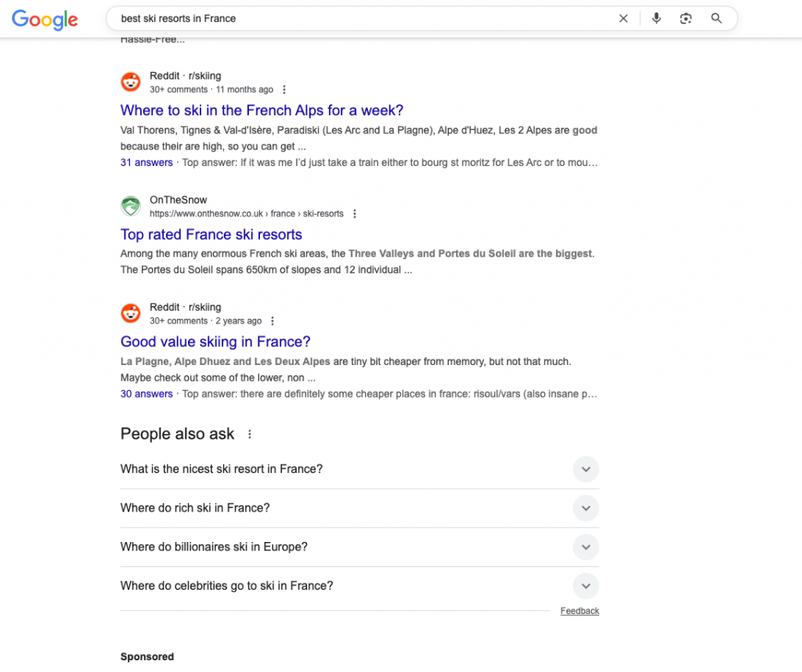Open the 30 answers link

coord(146,394)
